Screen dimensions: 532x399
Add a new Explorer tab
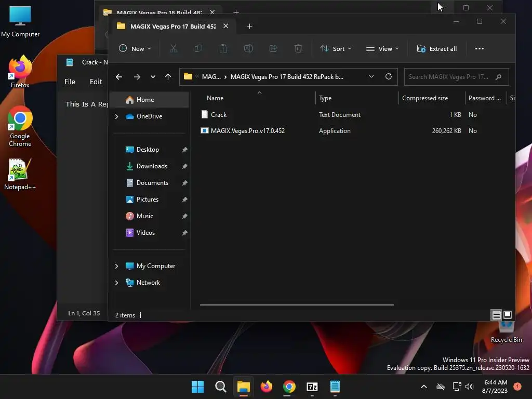point(249,26)
